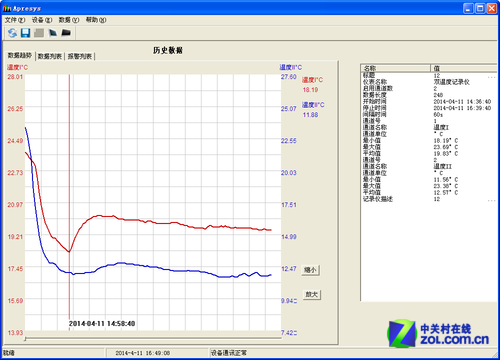Click the 值 column header
Screen dimensions: 500x360
(x=464, y=68)
